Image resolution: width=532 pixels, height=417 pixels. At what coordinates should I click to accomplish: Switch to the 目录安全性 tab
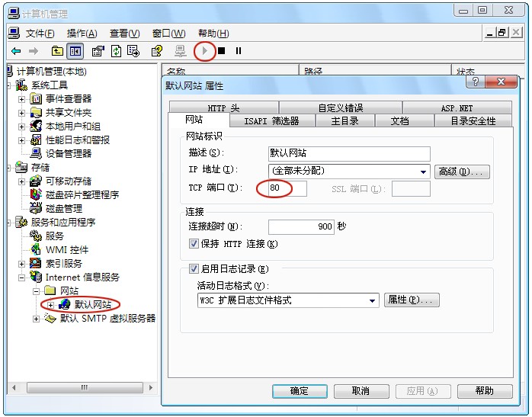(473, 120)
